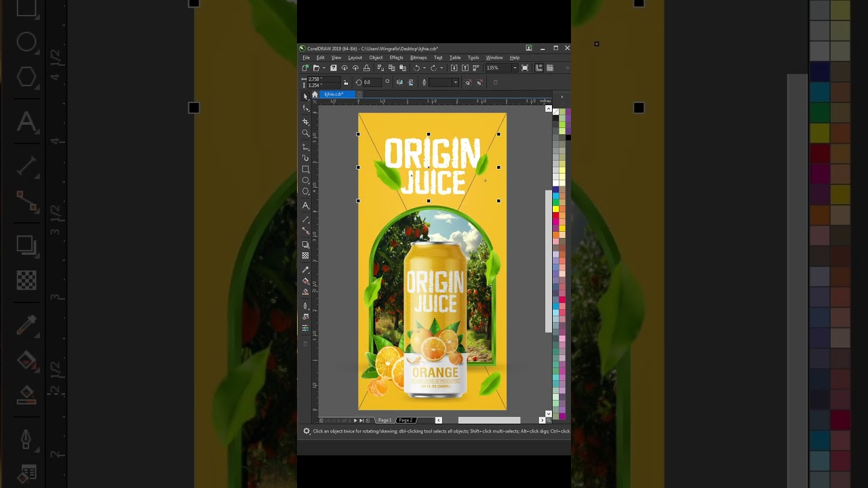868x488 pixels.
Task: Select the Rectangle tool
Action: (305, 169)
